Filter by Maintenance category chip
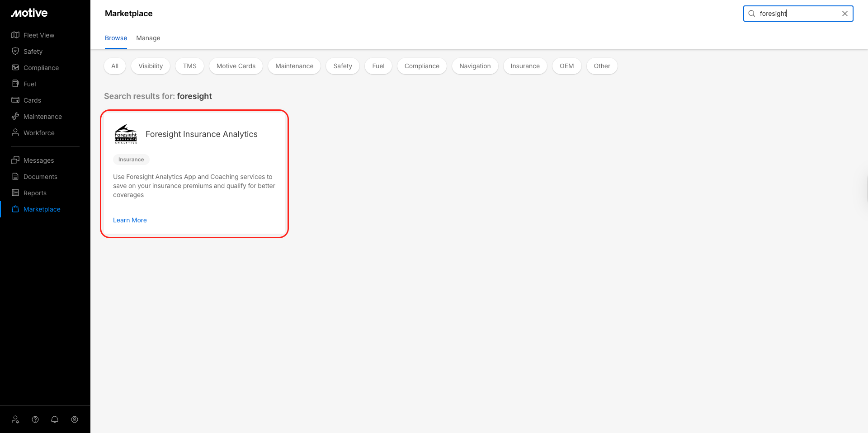 (x=294, y=66)
